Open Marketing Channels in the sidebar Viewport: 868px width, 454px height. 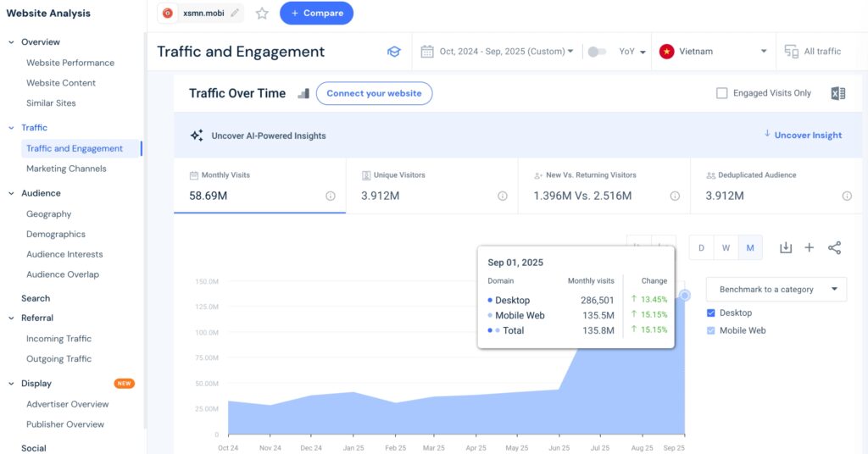click(66, 169)
